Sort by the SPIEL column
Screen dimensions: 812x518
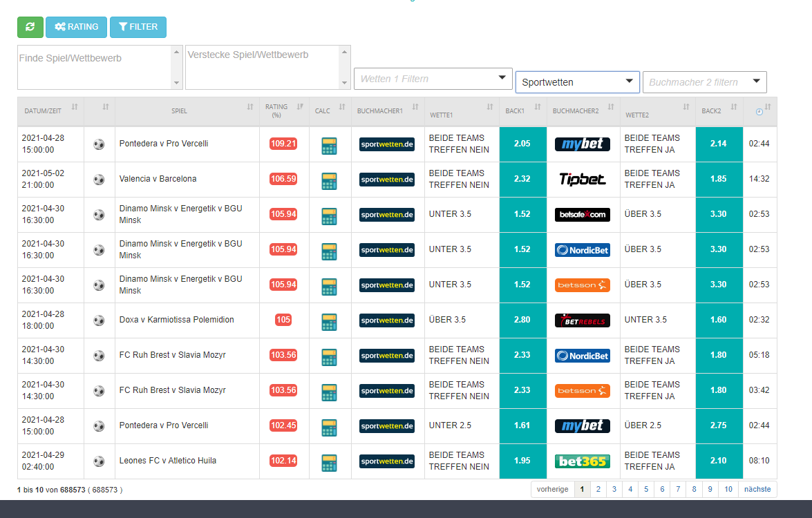pyautogui.click(x=187, y=111)
